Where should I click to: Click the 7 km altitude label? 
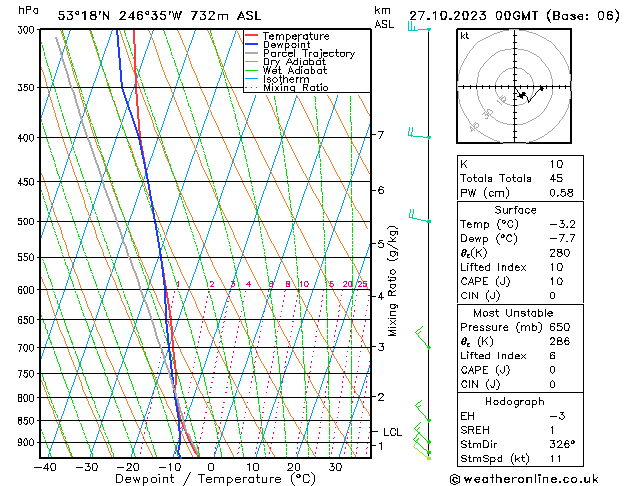tap(380, 135)
